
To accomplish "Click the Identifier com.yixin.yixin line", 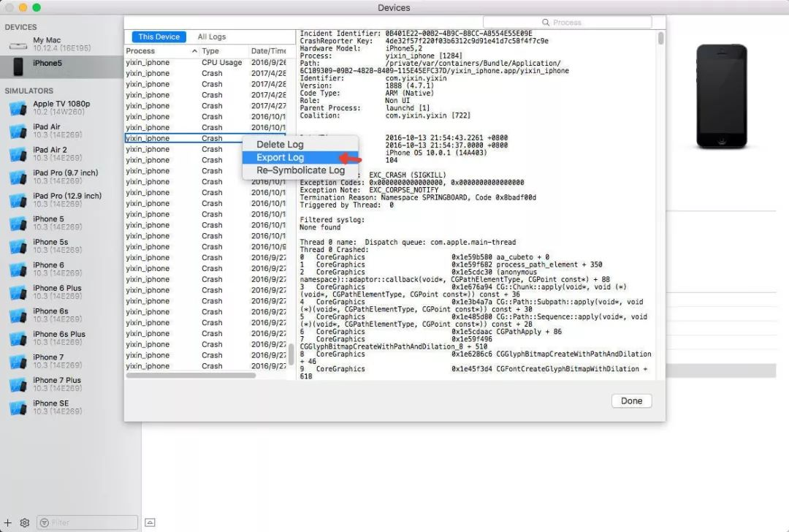I will (373, 78).
